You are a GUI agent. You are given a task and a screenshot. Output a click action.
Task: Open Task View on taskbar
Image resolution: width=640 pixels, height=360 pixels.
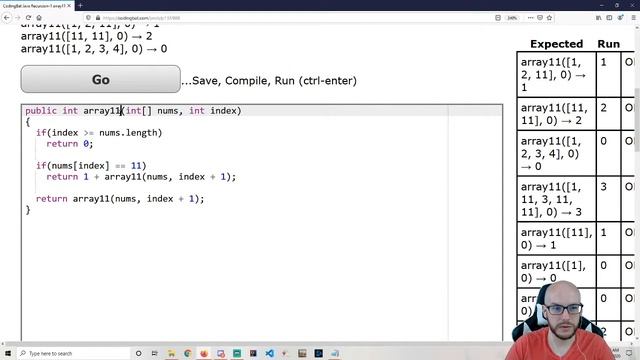155,353
